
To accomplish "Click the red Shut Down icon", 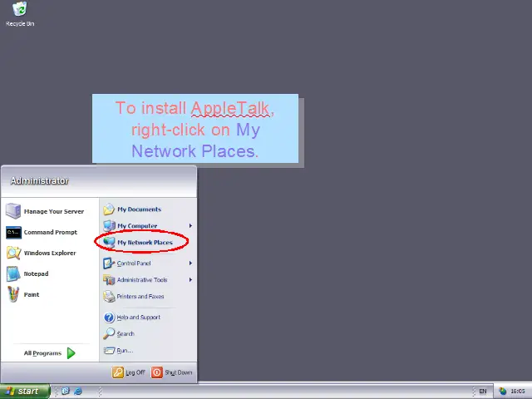I will pyautogui.click(x=157, y=372).
